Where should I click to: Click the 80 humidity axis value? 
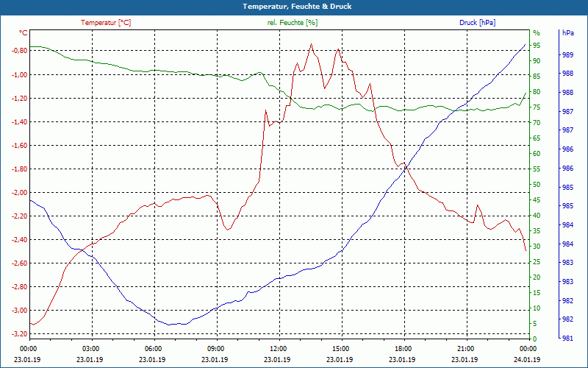click(x=537, y=91)
